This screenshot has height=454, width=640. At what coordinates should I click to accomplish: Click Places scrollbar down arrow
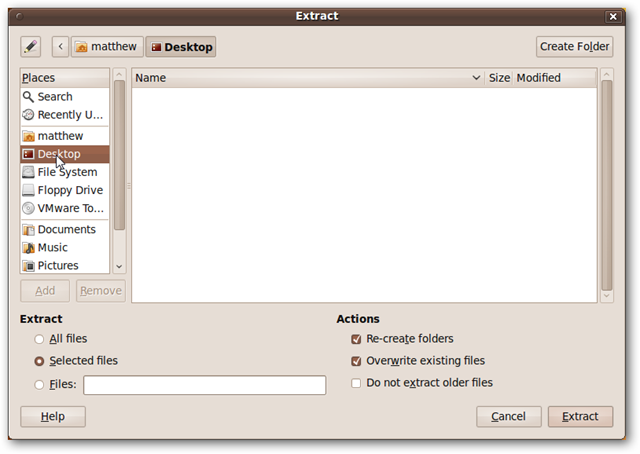(119, 267)
